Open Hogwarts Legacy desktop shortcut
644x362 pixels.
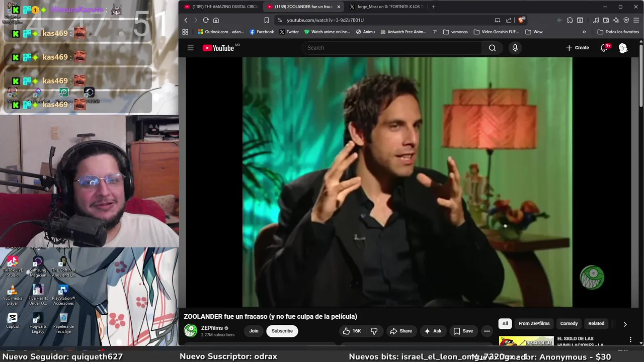pos(38,323)
